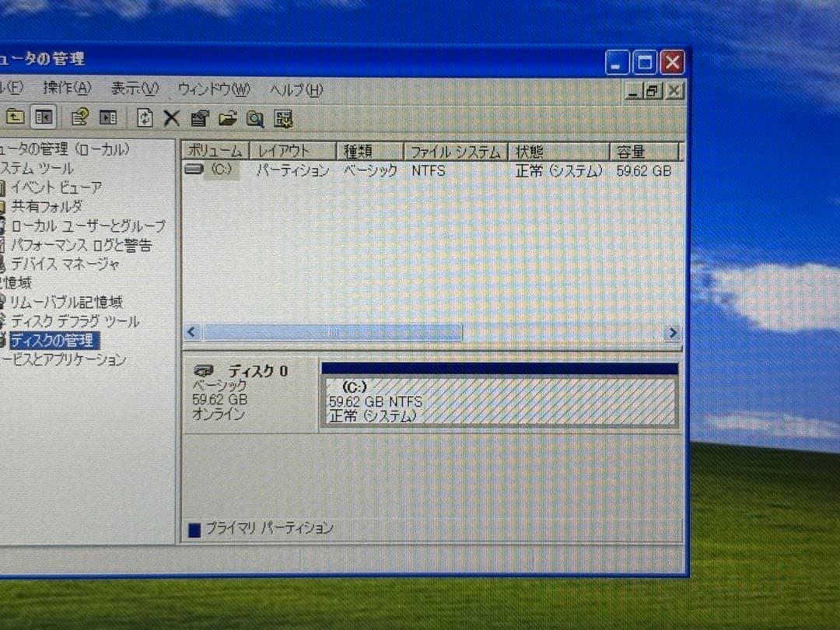Viewport: 840px width, 630px height.
Task: Close the inner console child window
Action: pyautogui.click(x=674, y=92)
